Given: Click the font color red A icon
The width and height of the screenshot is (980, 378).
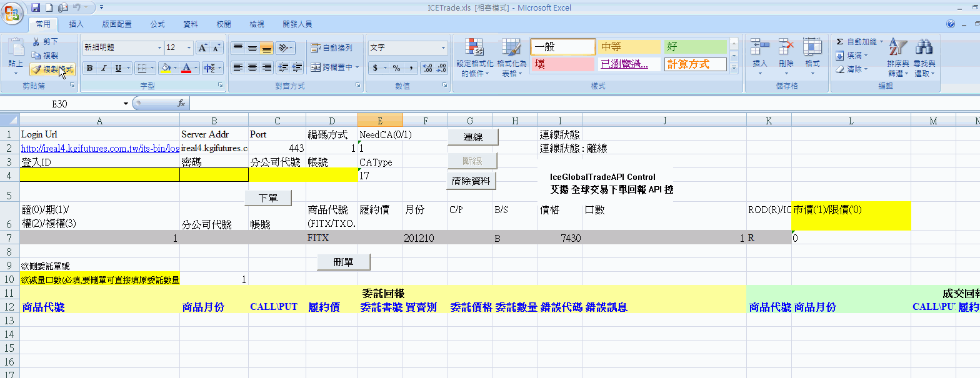Looking at the screenshot, I should (x=186, y=67).
